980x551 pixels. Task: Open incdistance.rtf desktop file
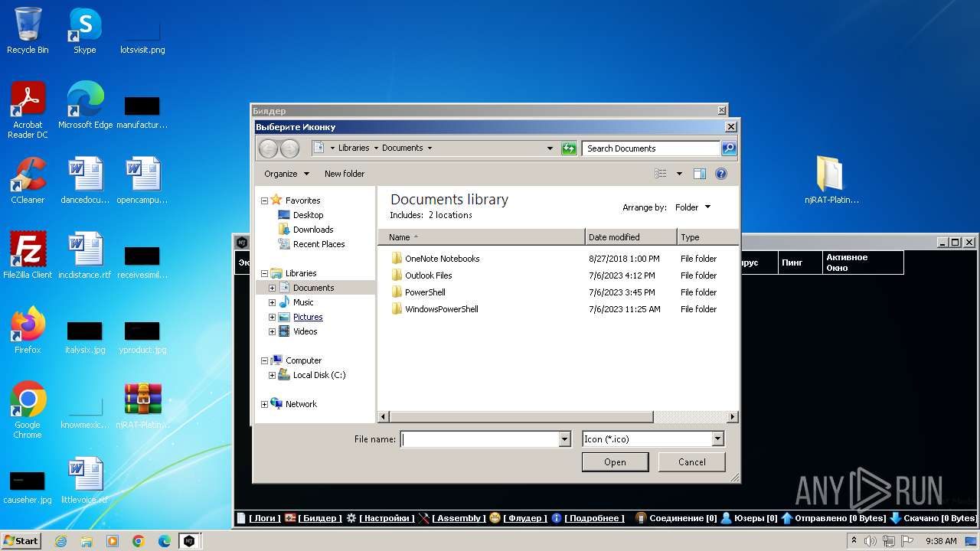pyautogui.click(x=85, y=256)
